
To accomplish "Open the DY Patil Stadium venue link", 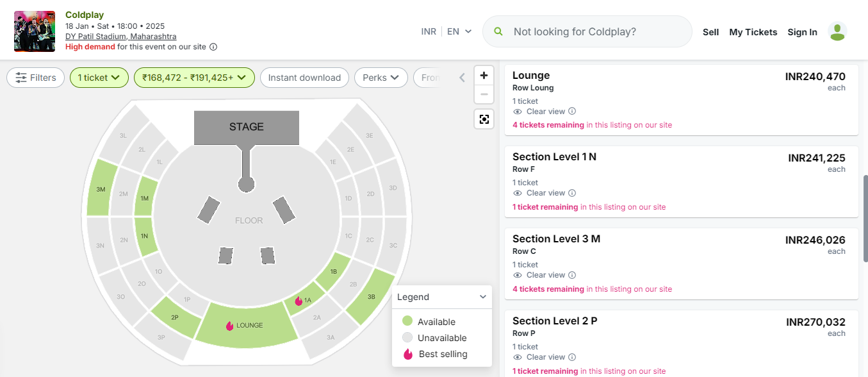I will (120, 36).
